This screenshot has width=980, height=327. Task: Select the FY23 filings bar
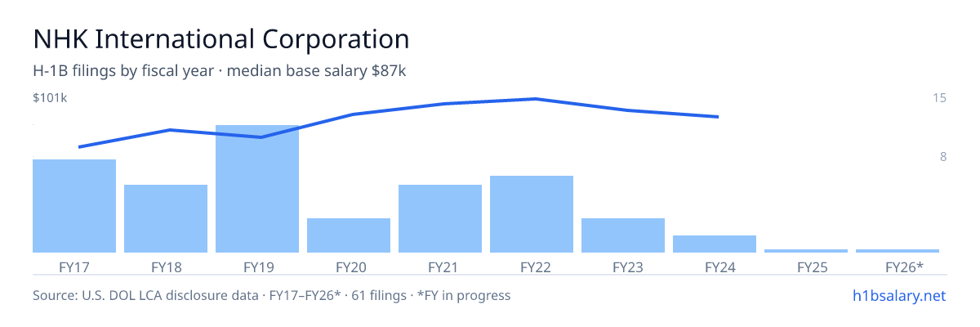coord(623,235)
